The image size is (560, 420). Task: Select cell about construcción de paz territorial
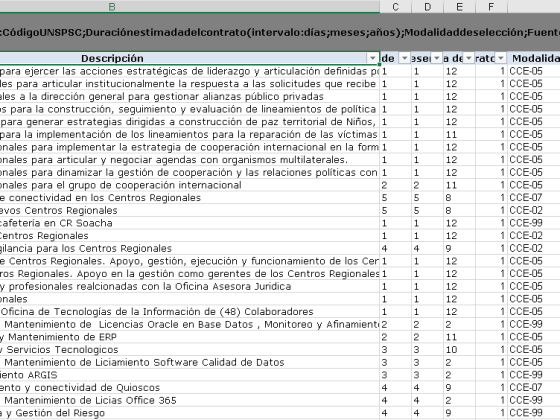pos(190,122)
